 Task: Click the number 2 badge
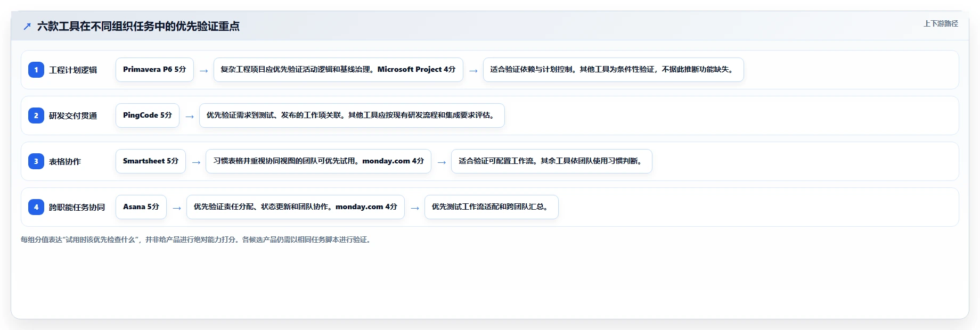(36, 115)
